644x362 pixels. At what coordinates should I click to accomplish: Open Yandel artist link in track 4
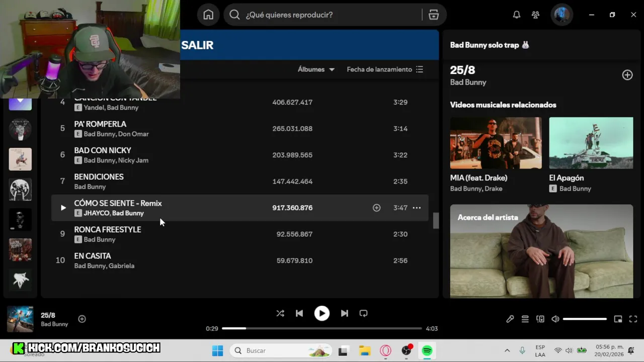tap(94, 108)
